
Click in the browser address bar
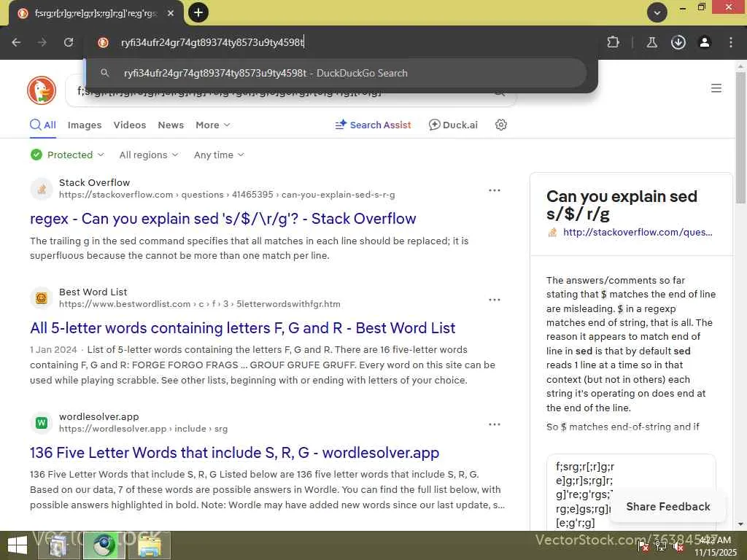pos(343,42)
